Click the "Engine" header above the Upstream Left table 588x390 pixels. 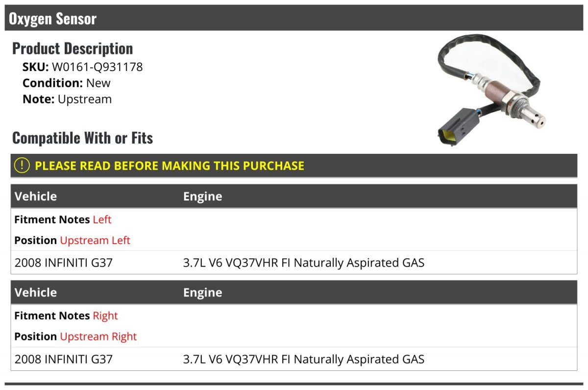tap(202, 196)
